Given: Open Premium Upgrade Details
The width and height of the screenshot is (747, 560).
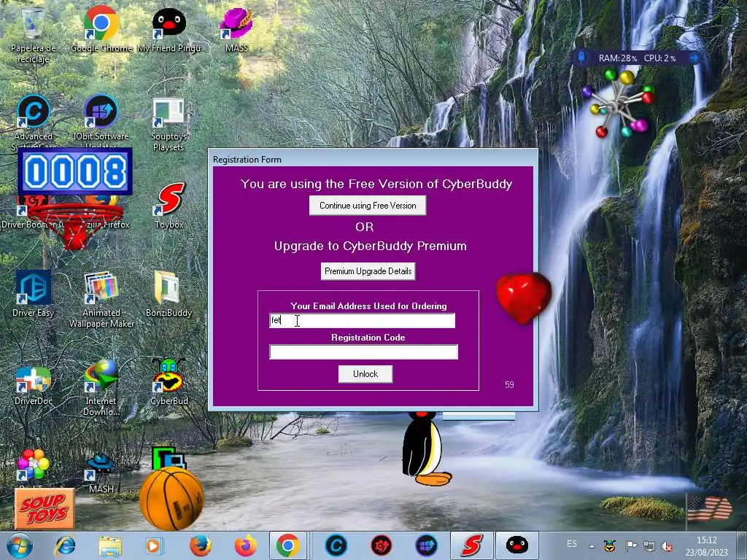Looking at the screenshot, I should [x=368, y=271].
